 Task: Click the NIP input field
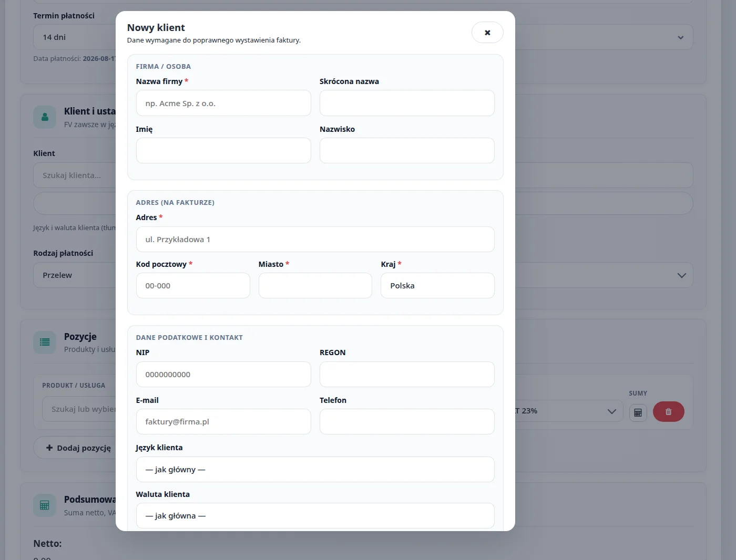click(223, 375)
